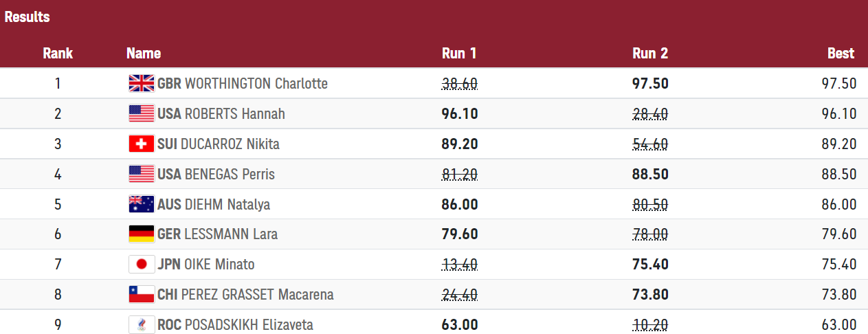Viewport: 868px width, 334px height.
Task: Click the Switzerland flag beside Ducarroz
Action: (142, 144)
